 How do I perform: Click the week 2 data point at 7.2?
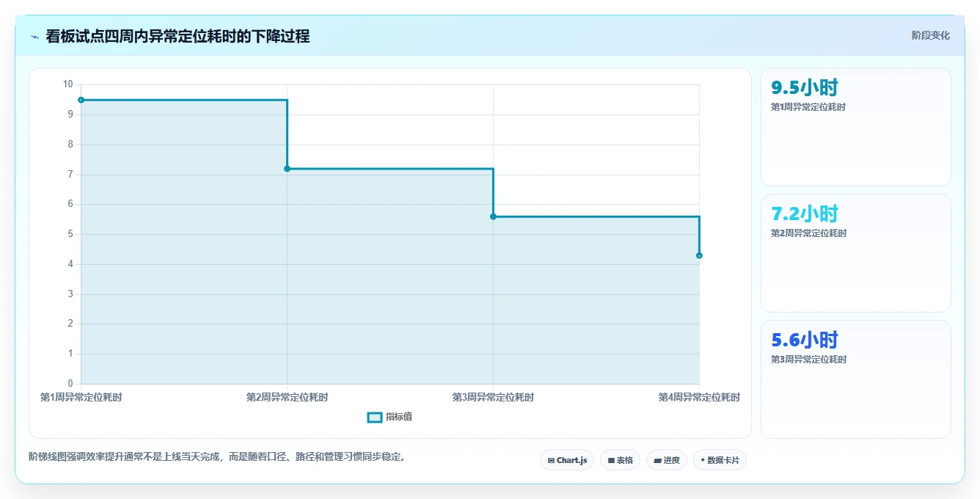[x=287, y=169]
